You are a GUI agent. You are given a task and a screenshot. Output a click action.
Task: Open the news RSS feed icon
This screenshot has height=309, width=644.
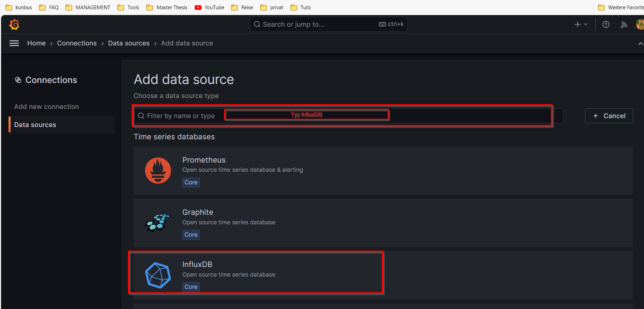tap(624, 25)
